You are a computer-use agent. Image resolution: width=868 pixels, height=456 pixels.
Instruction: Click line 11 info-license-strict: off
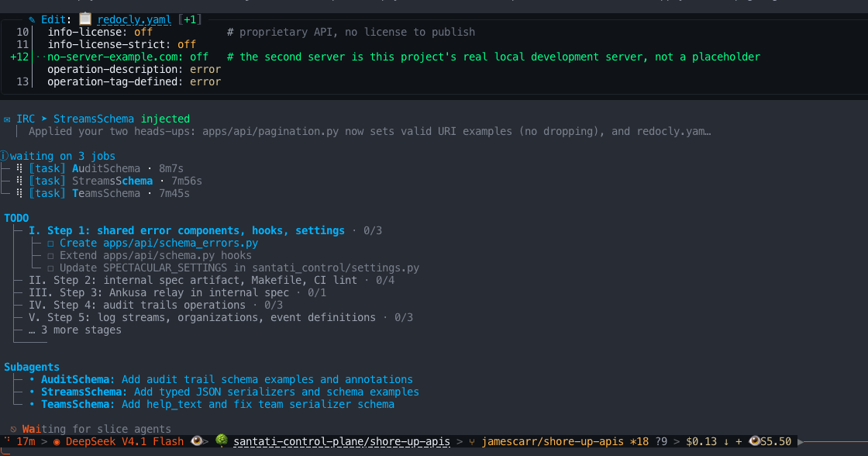click(122, 44)
